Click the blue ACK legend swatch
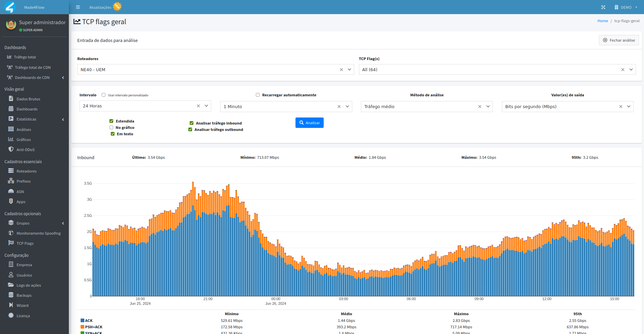This screenshot has width=644, height=334. [82, 321]
